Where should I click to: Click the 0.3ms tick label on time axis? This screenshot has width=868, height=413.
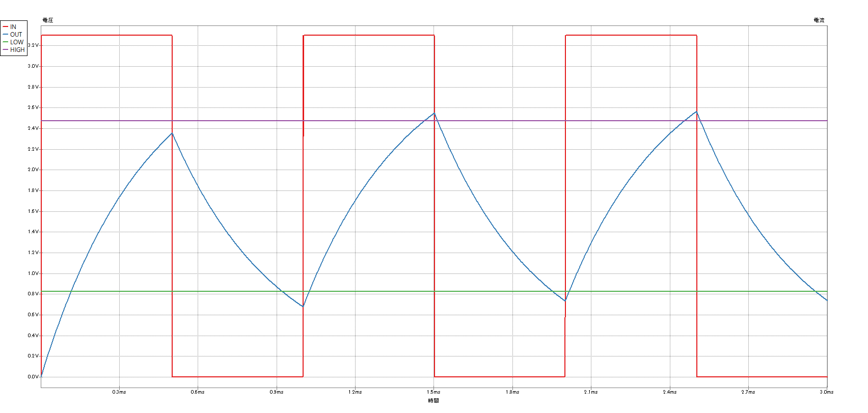pyautogui.click(x=119, y=392)
